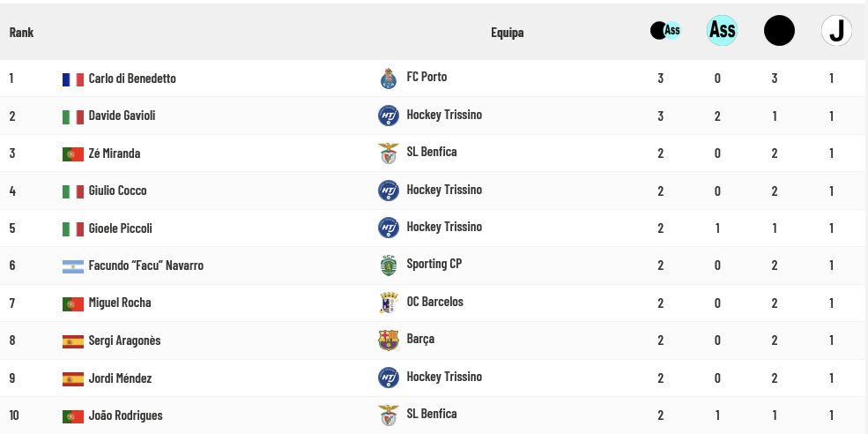Click the Barça club crest
Screen dimensions: 868x434
click(x=389, y=340)
